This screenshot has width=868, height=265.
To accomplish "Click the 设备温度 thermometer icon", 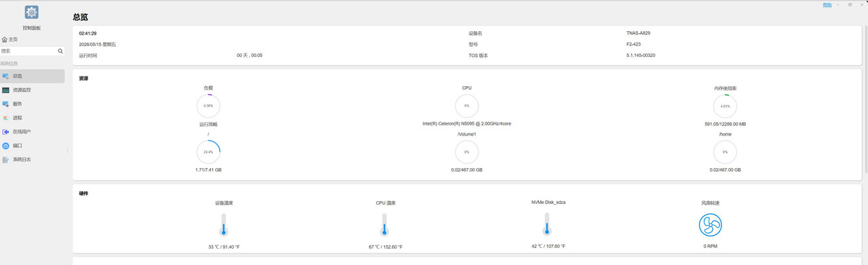I will coord(223,224).
